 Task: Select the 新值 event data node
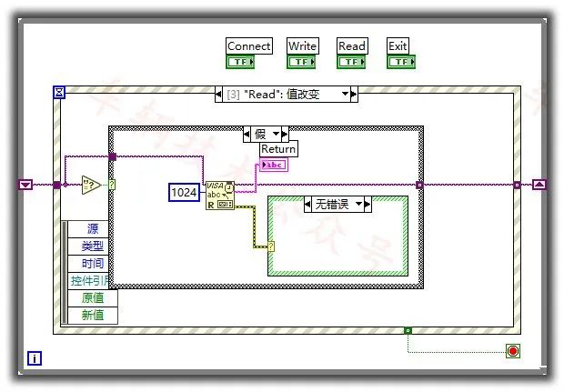pyautogui.click(x=93, y=315)
